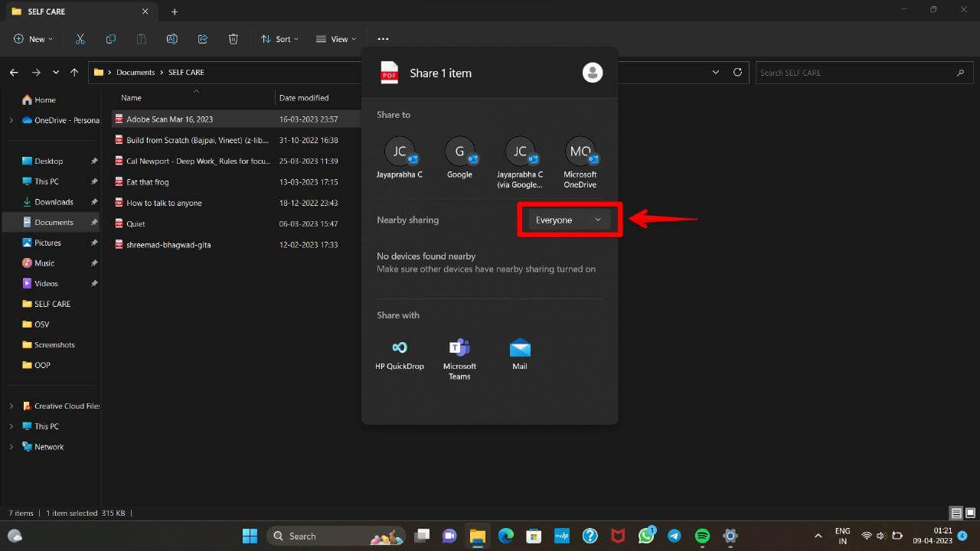Click the Delete trash icon in toolbar
Screen dimensions: 980x551
pyautogui.click(x=234, y=39)
